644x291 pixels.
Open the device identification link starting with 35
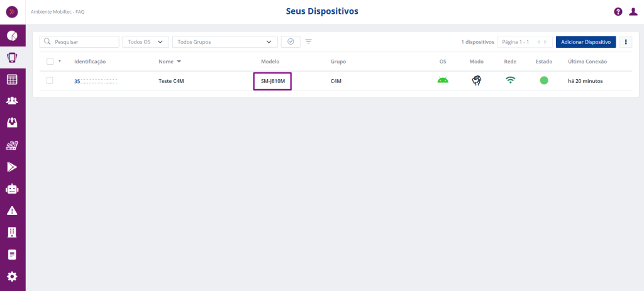point(96,81)
